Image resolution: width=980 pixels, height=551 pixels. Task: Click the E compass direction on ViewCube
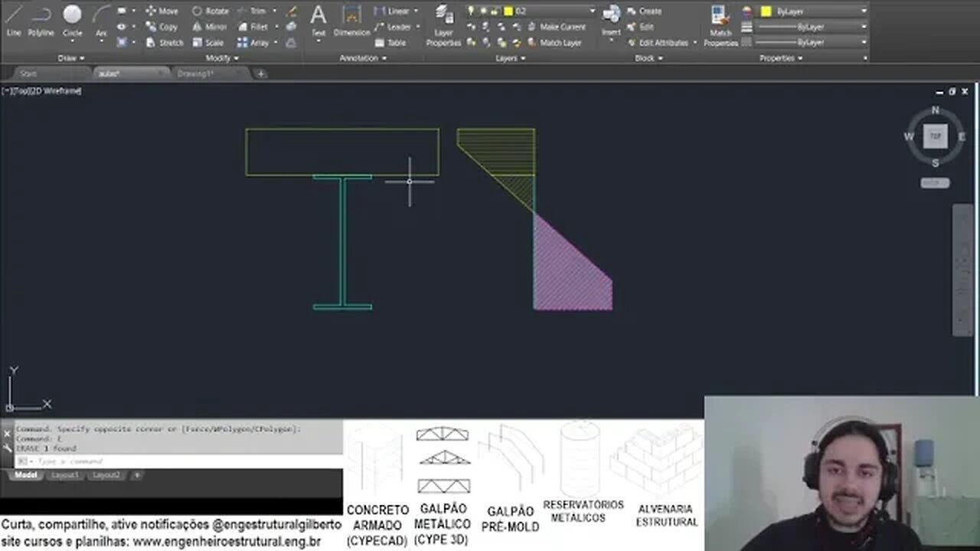(x=962, y=136)
